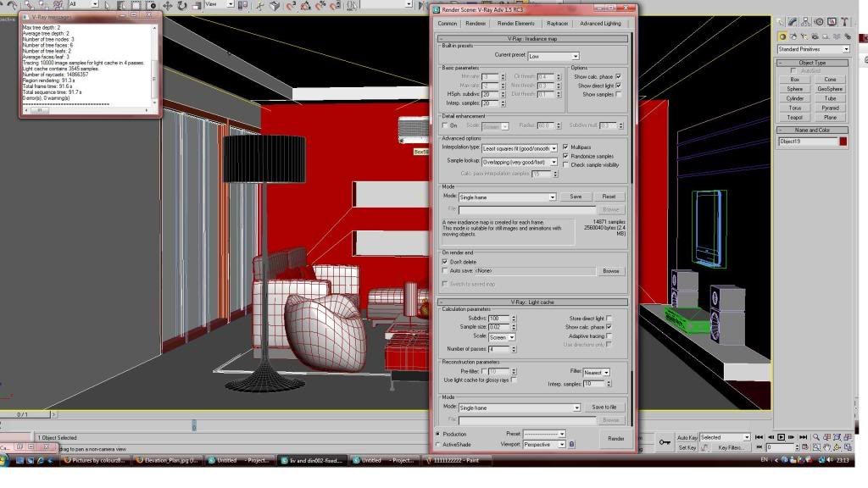
Task: Open the Hierarchy command panel tab
Action: click(804, 22)
